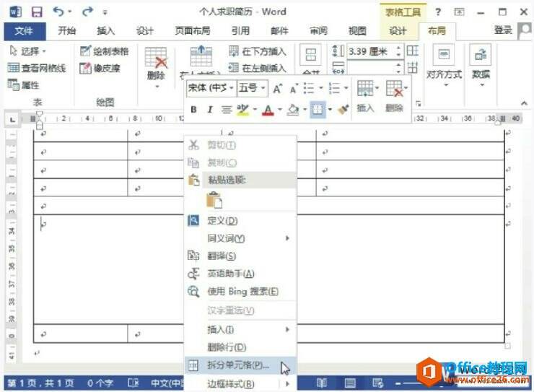The width and height of the screenshot is (534, 392).
Task: Apply red font color in mini toolbar
Action: pos(268,110)
